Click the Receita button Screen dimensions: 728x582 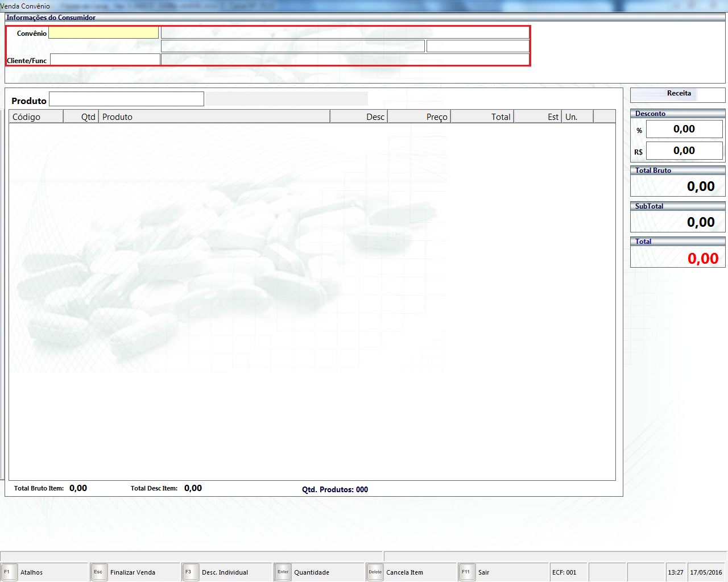tap(678, 94)
